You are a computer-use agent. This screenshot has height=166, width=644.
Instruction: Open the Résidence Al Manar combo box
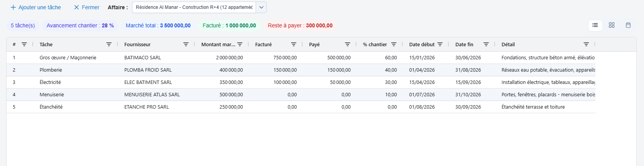point(194,7)
